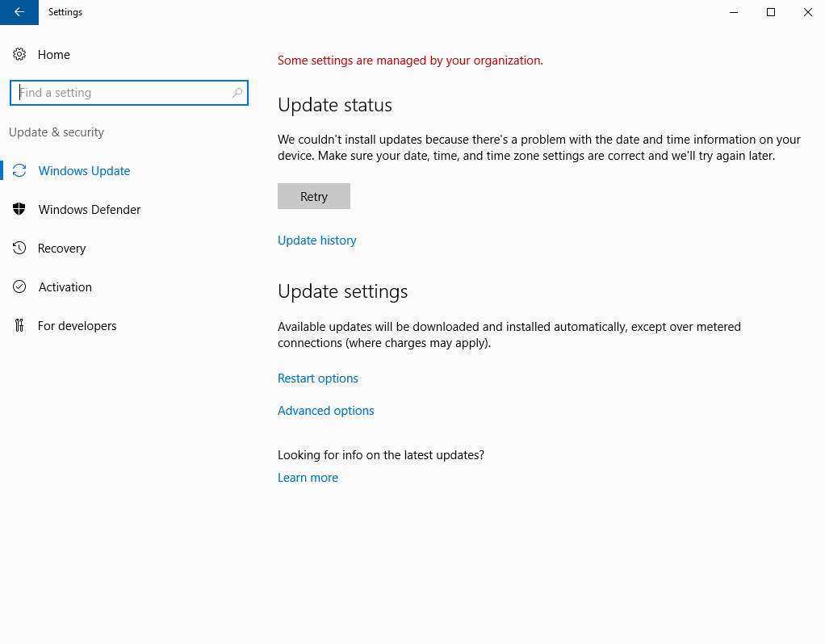Open the Windows Defender text label in sidebar
Viewport: 825px width, 644px height.
(90, 210)
